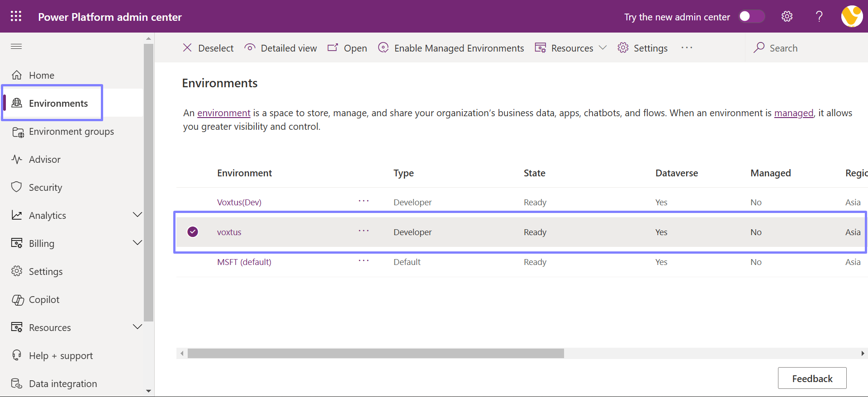Open the gear settings icon in header
This screenshot has width=868, height=397.
[787, 16]
